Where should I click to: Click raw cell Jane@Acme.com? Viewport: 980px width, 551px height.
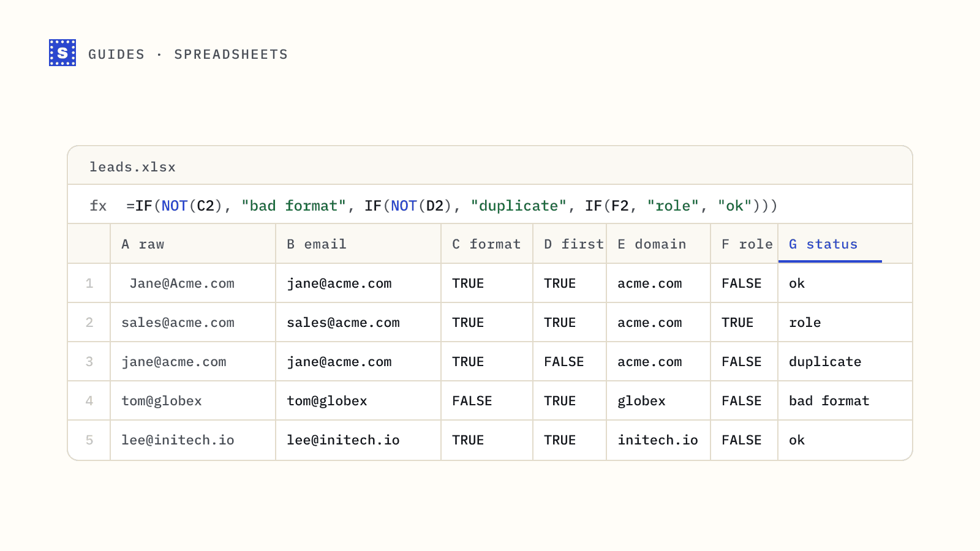[193, 283]
